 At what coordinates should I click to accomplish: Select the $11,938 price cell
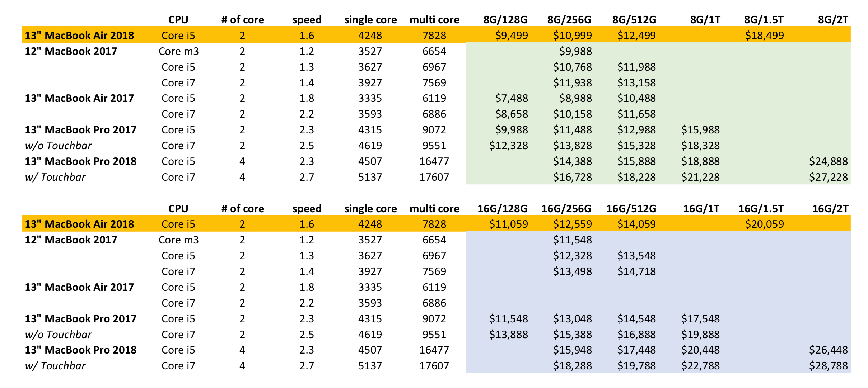(573, 83)
